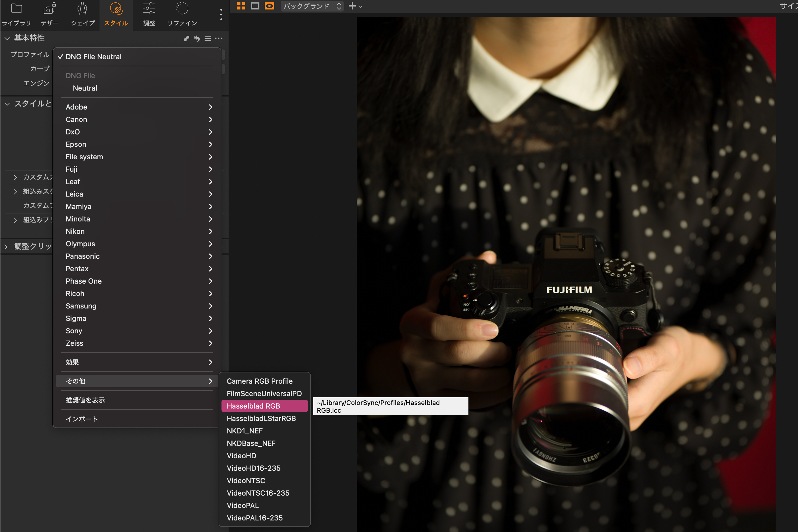Select the VideoNTSC profile
Image resolution: width=798 pixels, height=532 pixels.
(x=265, y=481)
